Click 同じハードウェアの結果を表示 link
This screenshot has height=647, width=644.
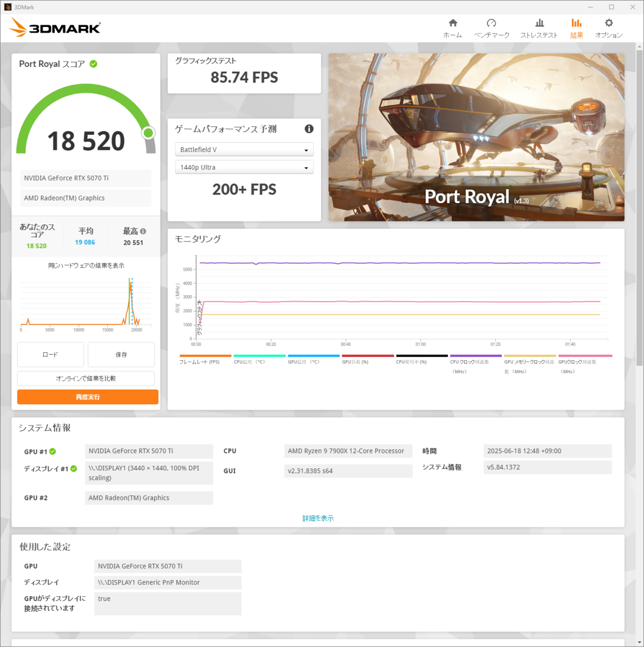[86, 265]
